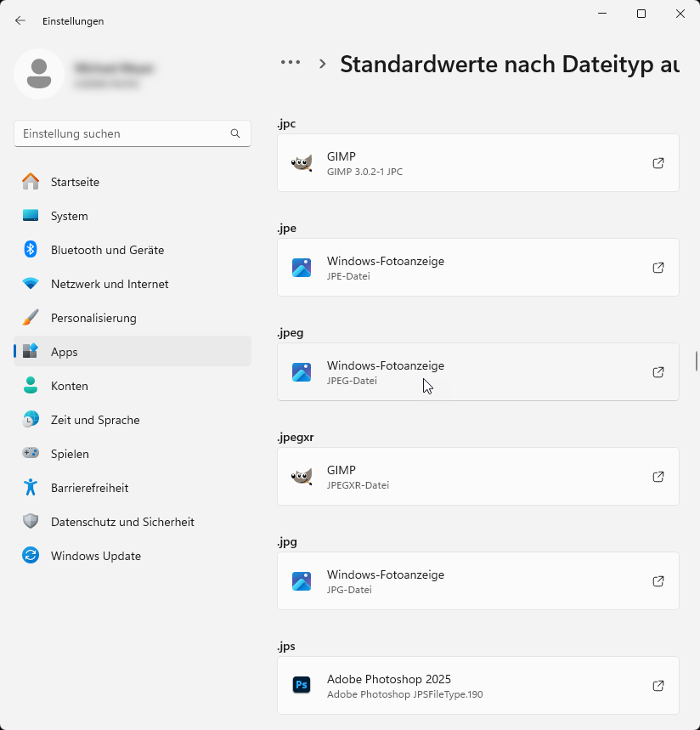The image size is (700, 730).
Task: Click the .jpegxr extension label
Action: [296, 438]
